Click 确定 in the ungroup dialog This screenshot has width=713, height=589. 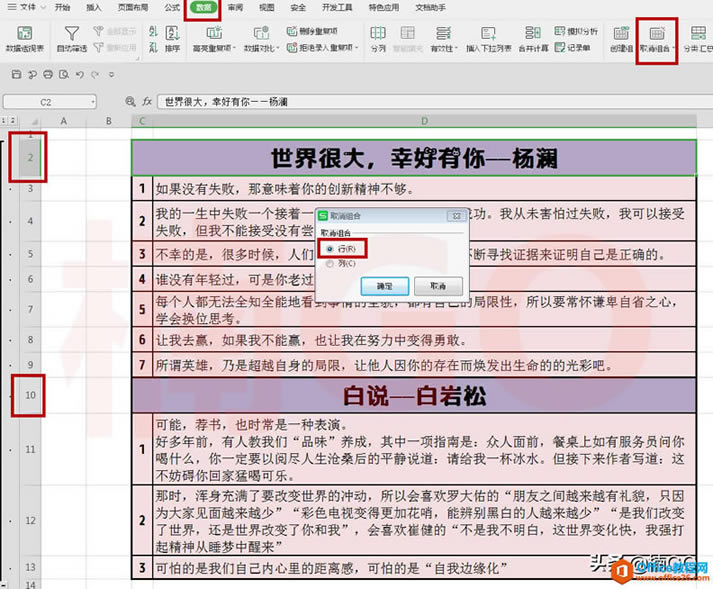pos(385,286)
